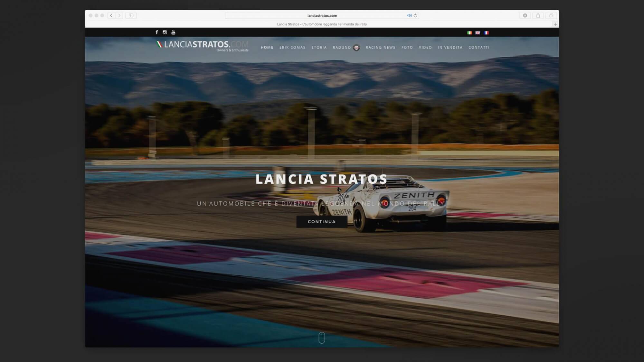Screen dimensions: 644x362
Task: Go forward with Safari's forward arrow
Action: [119, 15]
